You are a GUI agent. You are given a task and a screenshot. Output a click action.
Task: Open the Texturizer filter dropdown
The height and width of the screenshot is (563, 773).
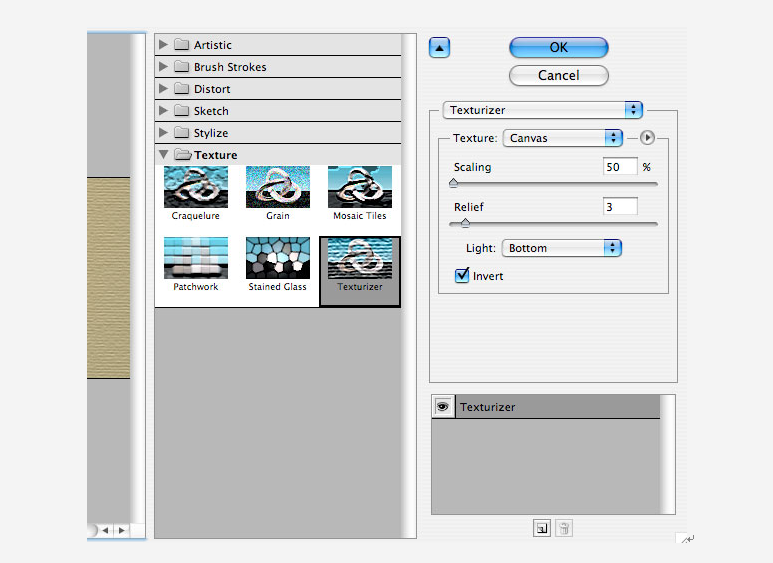tap(543, 110)
